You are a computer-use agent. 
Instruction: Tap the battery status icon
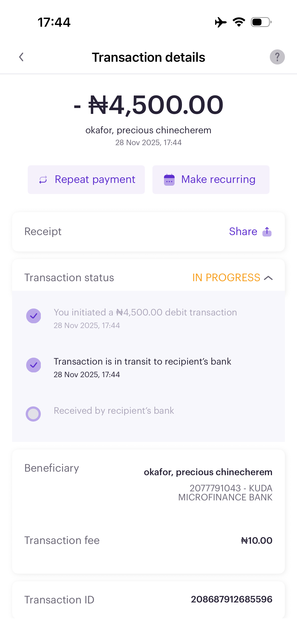pyautogui.click(x=261, y=22)
